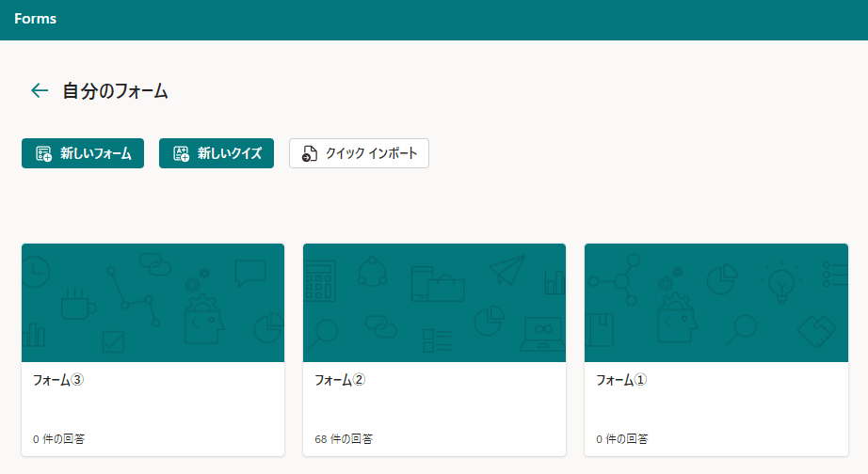This screenshot has height=474, width=868.
Task: Select the フォーム① title text
Action: (621, 380)
